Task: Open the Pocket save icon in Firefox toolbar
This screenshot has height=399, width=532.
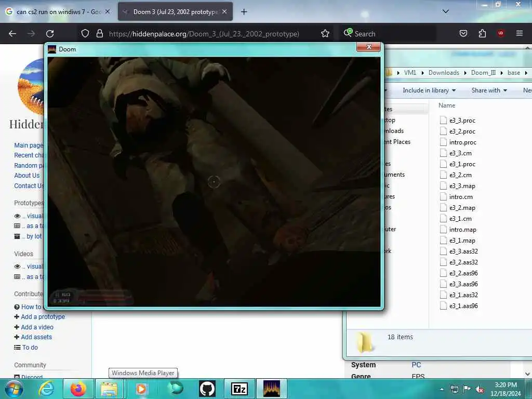Action: (463, 33)
